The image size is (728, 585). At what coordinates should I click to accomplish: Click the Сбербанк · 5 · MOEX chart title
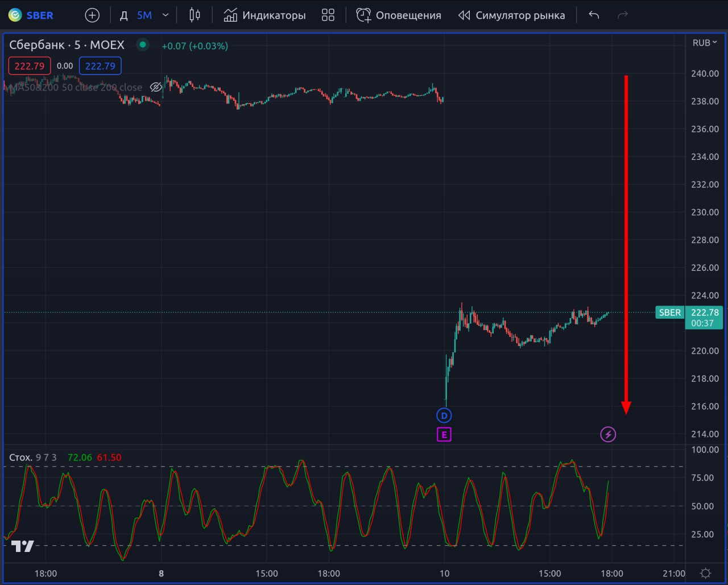pyautogui.click(x=67, y=45)
